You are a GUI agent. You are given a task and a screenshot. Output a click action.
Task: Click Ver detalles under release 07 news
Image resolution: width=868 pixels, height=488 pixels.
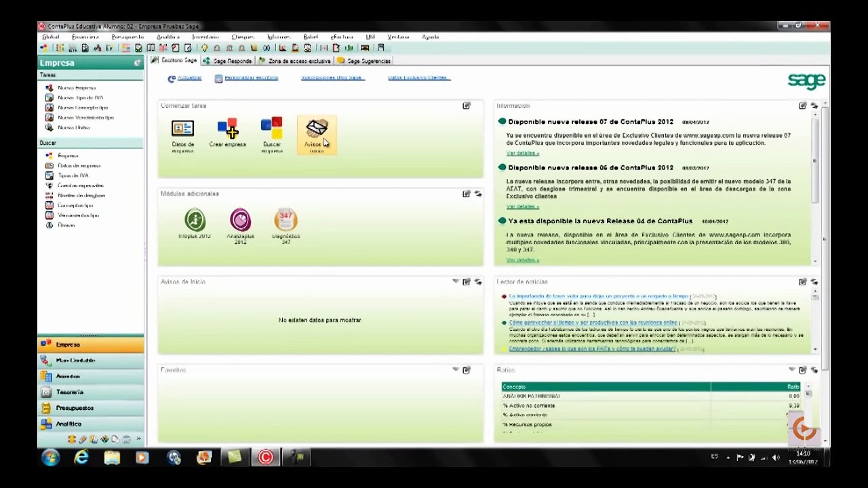tap(522, 153)
